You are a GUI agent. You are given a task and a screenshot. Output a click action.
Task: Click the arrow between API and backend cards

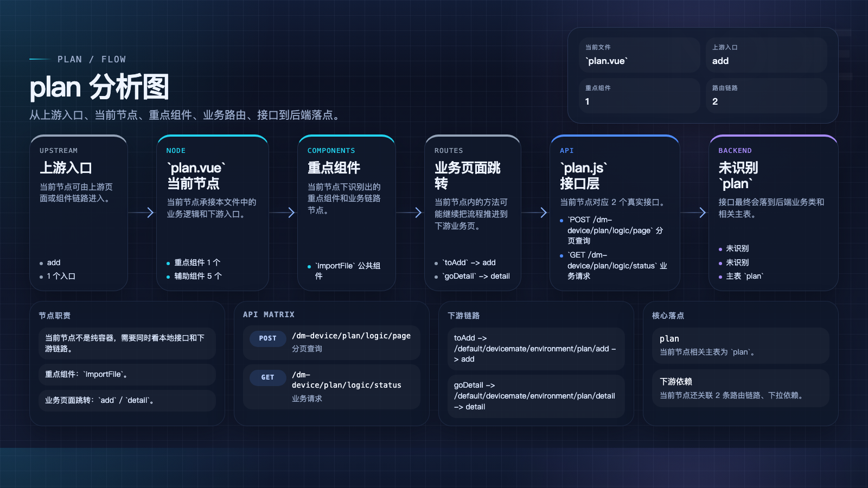click(x=694, y=213)
